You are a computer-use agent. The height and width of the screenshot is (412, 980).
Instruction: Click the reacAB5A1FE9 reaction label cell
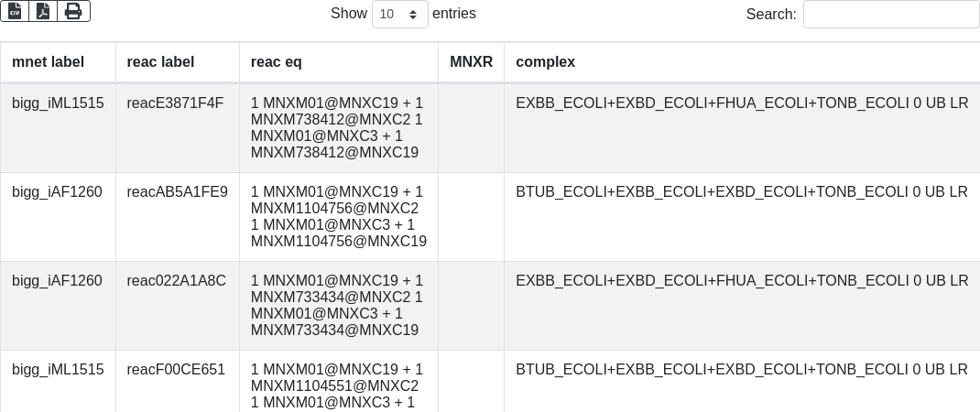(177, 192)
